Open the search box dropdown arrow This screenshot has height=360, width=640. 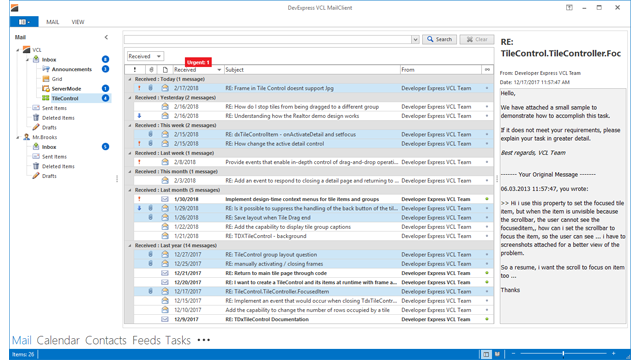(x=415, y=40)
